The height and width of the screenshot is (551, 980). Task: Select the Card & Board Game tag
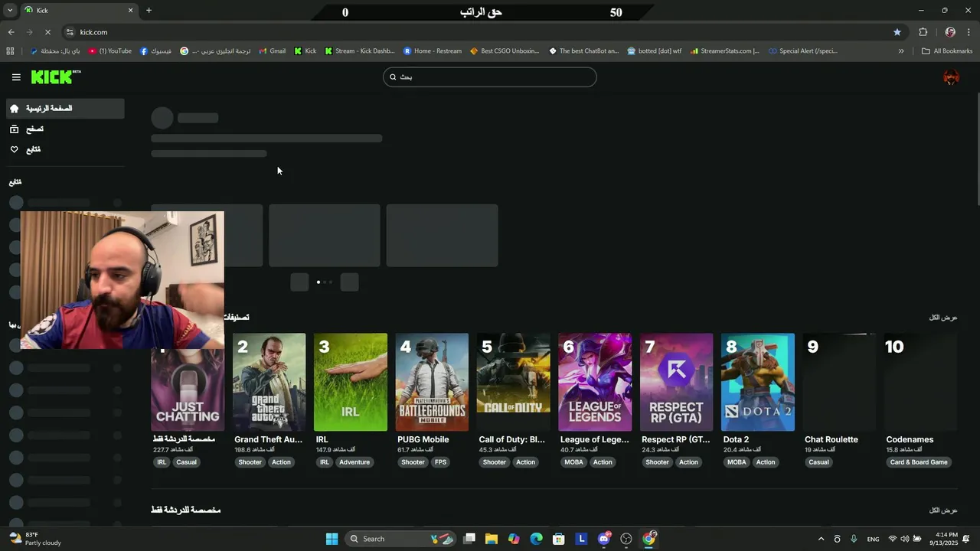919,462
